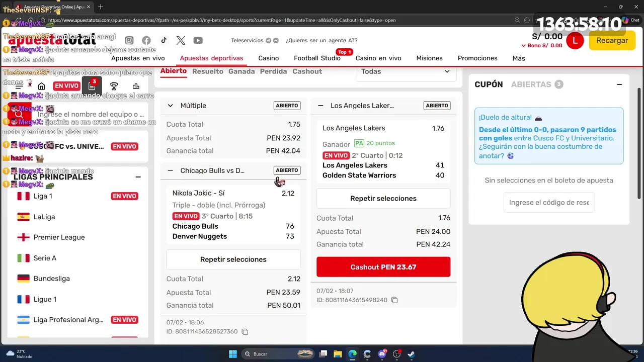644x362 pixels.
Task: Focus the reservation code input field
Action: pyautogui.click(x=549, y=203)
